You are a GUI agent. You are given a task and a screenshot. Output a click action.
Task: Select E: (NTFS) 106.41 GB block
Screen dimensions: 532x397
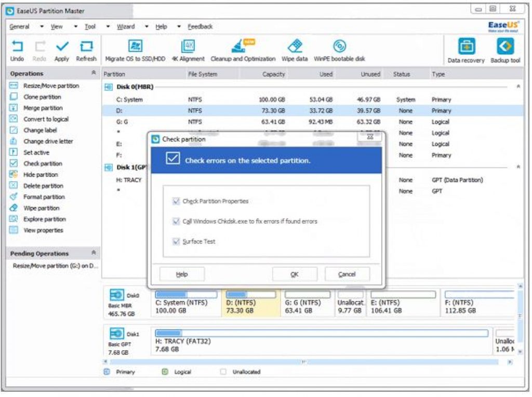pos(403,303)
